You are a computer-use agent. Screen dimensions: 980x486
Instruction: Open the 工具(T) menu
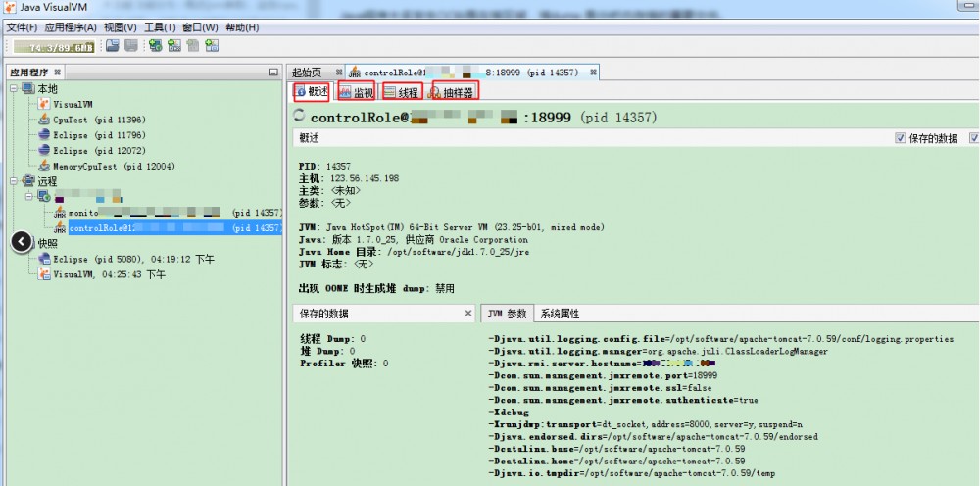[x=160, y=27]
